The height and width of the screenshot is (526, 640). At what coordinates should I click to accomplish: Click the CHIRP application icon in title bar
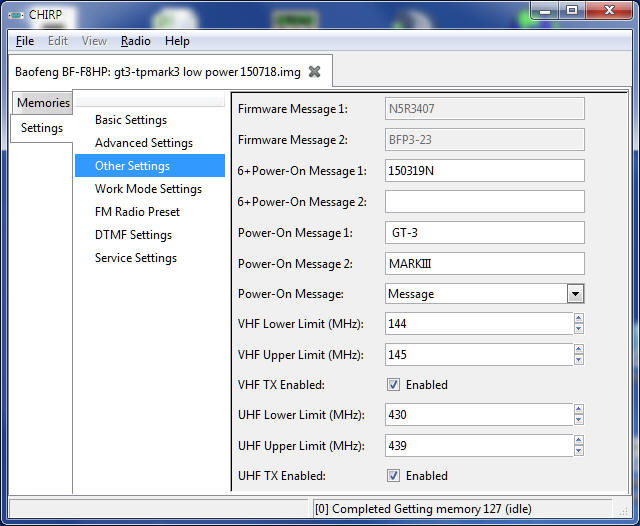click(x=16, y=15)
